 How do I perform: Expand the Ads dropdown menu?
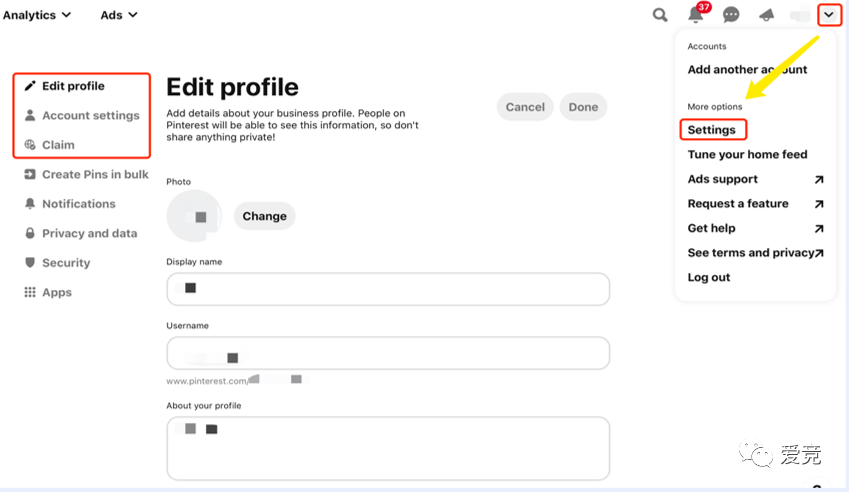pyautogui.click(x=119, y=15)
